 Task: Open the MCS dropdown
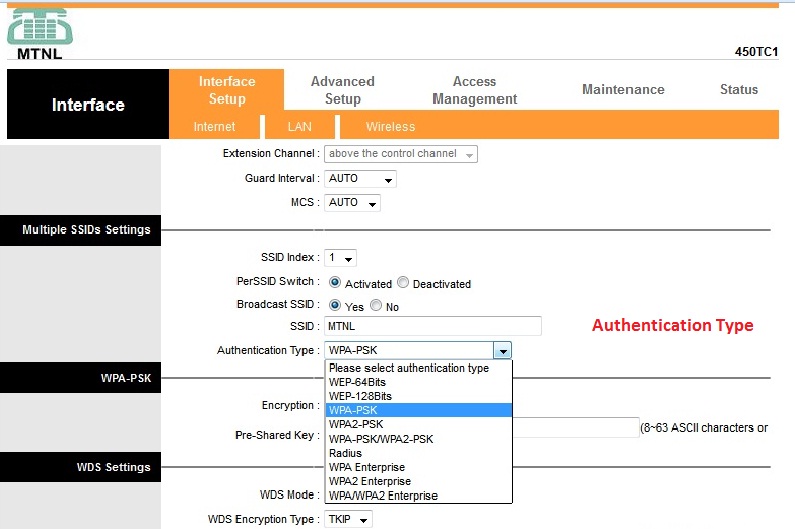click(x=352, y=203)
